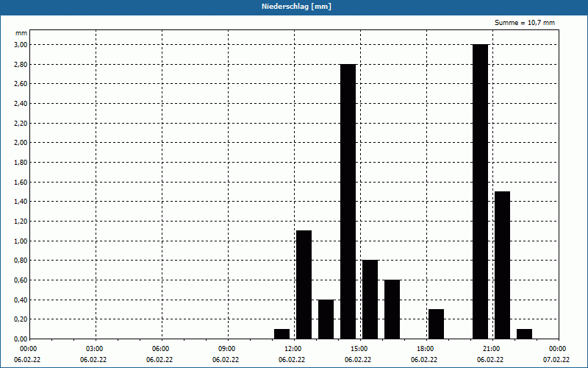Click the 0,40 y-axis label

pyautogui.click(x=21, y=300)
